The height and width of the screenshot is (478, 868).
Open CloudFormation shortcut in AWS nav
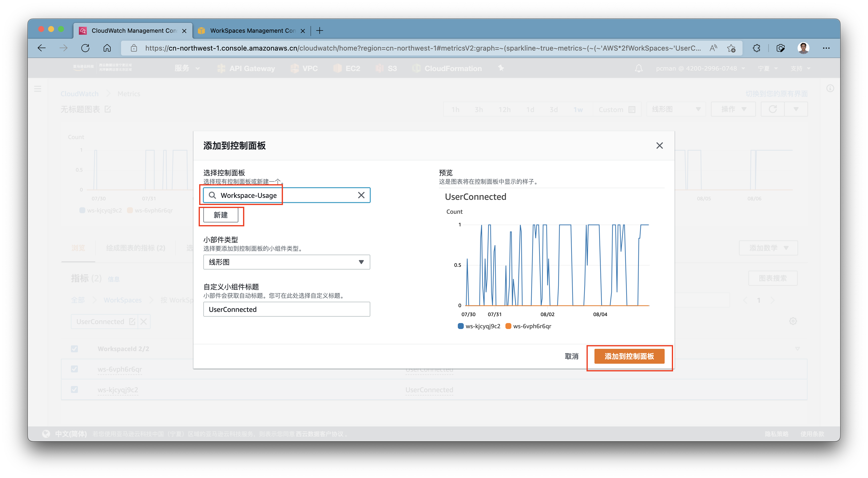click(x=447, y=68)
